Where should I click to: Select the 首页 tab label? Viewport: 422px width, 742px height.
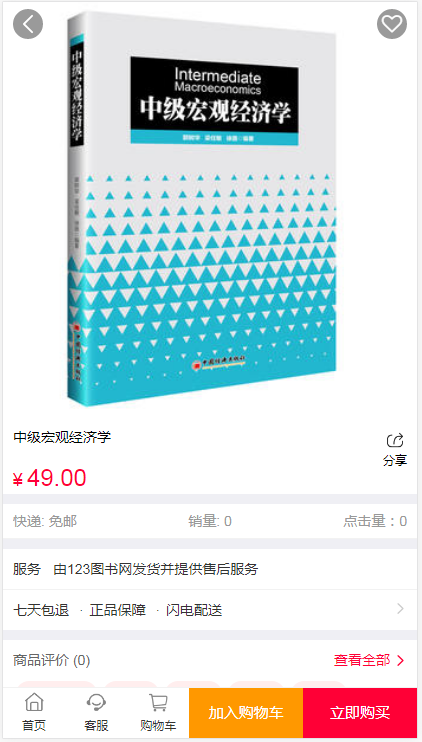(34, 725)
